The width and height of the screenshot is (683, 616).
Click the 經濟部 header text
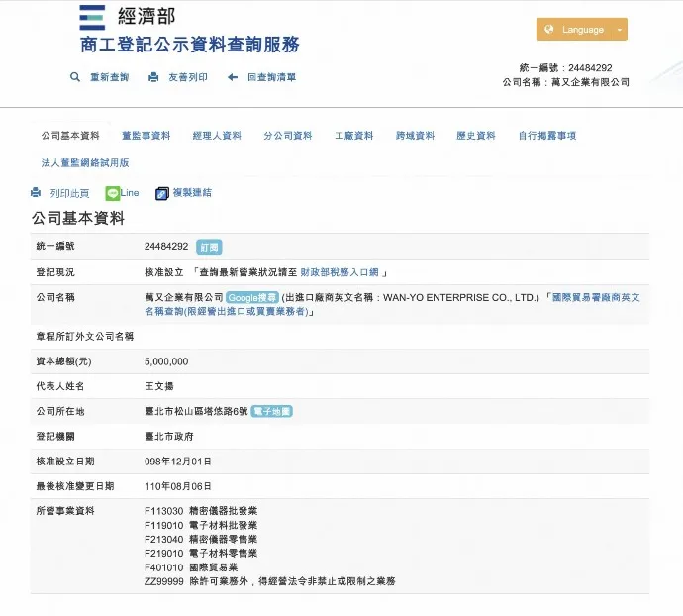[146, 17]
